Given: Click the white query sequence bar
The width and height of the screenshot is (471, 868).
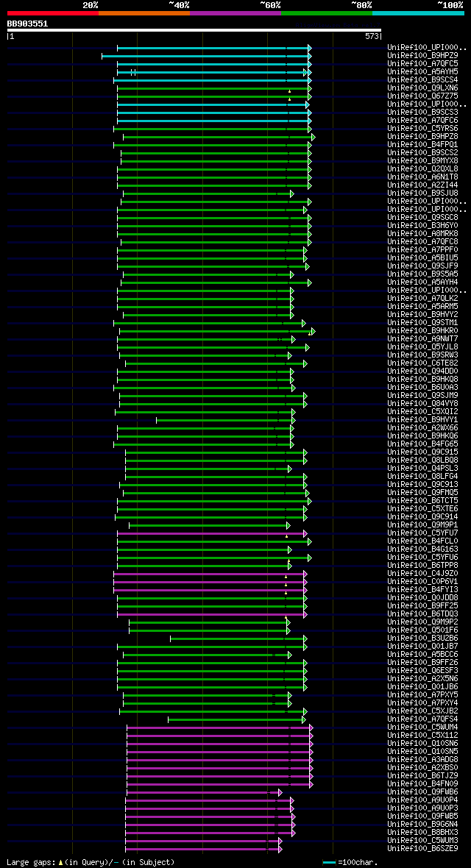Looking at the screenshot, I should point(194,30).
